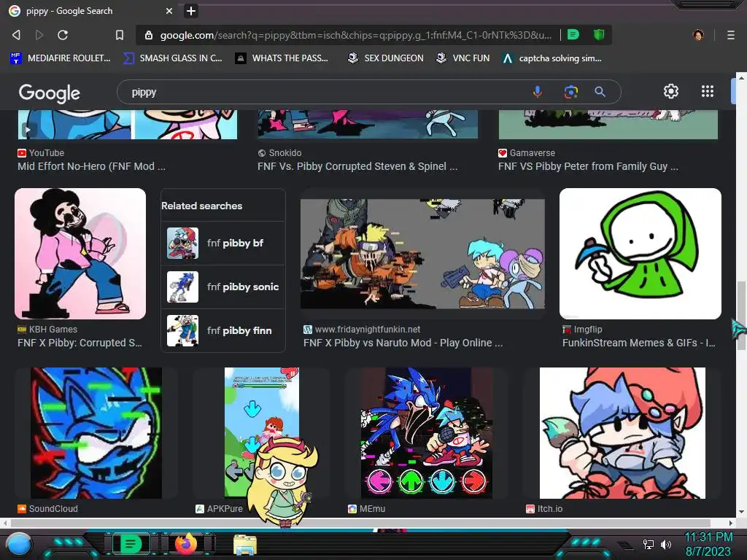747x560 pixels.
Task: Open SMASH GLASS IN C... bookmark
Action: [173, 58]
